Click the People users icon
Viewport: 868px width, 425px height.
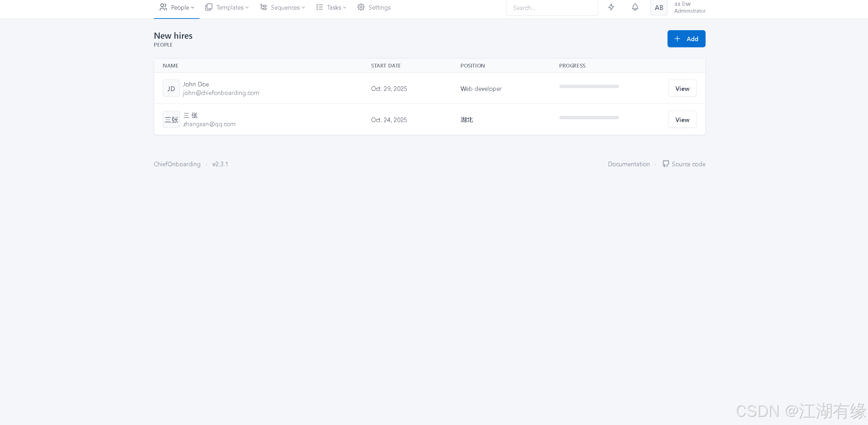[163, 7]
